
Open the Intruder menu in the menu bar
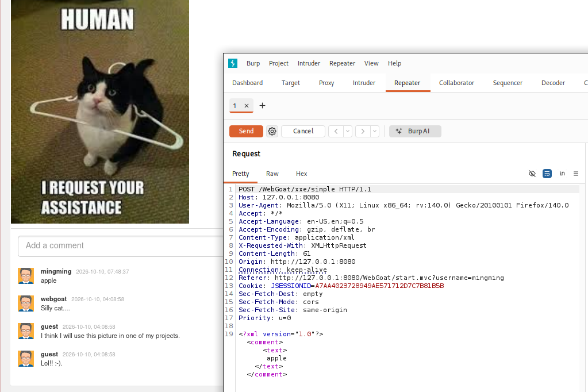(x=309, y=63)
